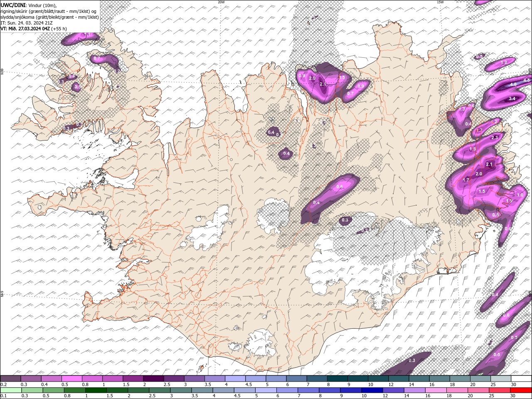This screenshot has width=532, height=399.
Task: Select the light green 0.3 rain legend swatch
Action: (32, 390)
